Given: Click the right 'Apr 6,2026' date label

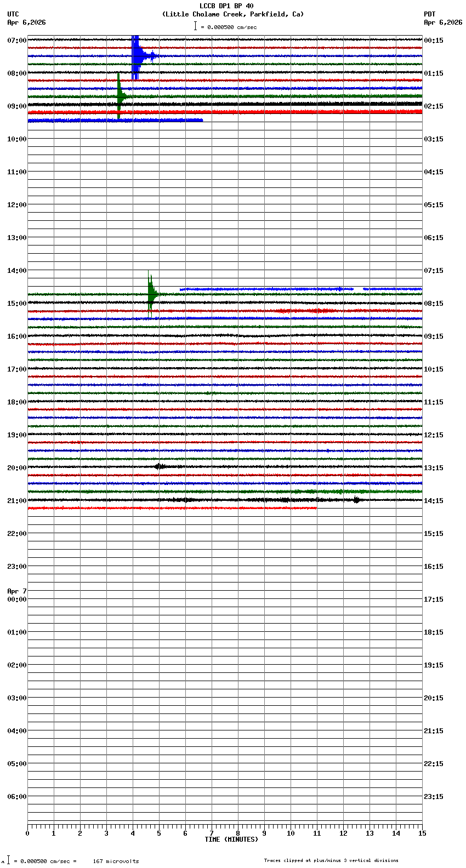Looking at the screenshot, I should click(443, 22).
